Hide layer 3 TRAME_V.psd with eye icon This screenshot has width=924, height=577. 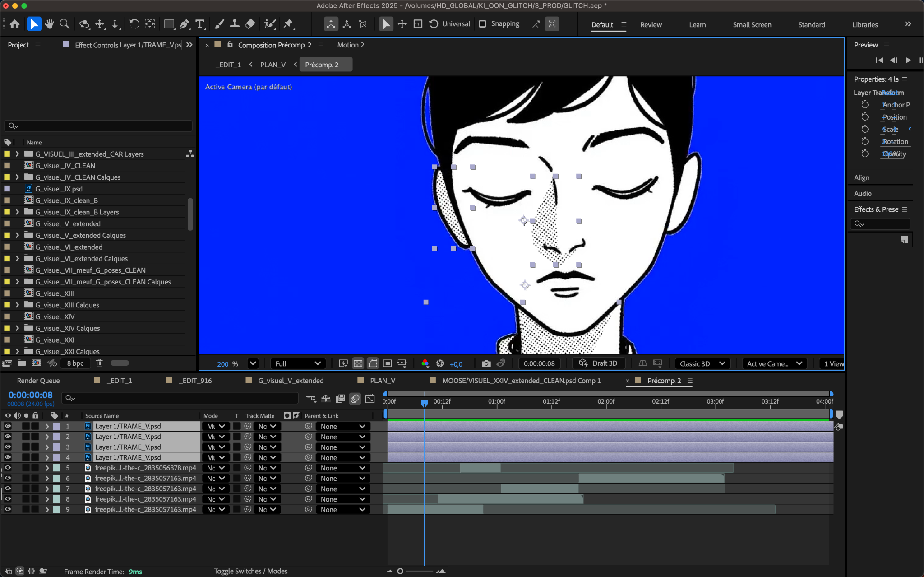[x=8, y=447]
